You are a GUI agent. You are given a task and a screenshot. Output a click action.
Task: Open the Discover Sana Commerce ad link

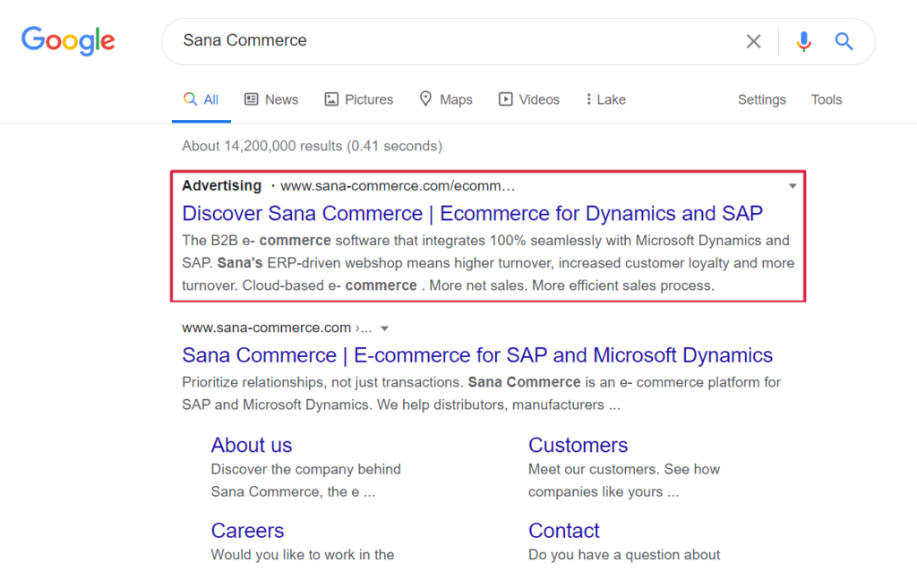click(472, 213)
